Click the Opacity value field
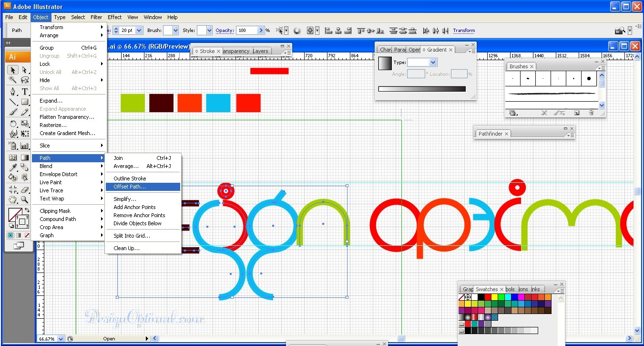 pyautogui.click(x=247, y=30)
